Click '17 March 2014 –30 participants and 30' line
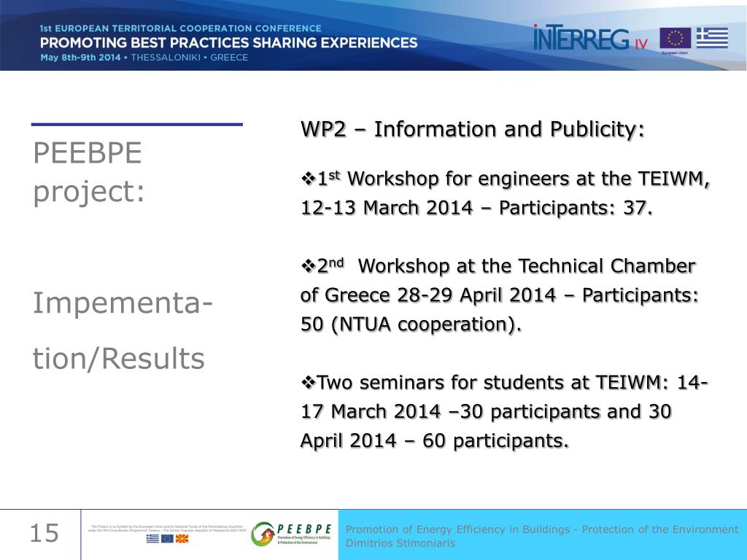This screenshot has width=747, height=560. (486, 412)
